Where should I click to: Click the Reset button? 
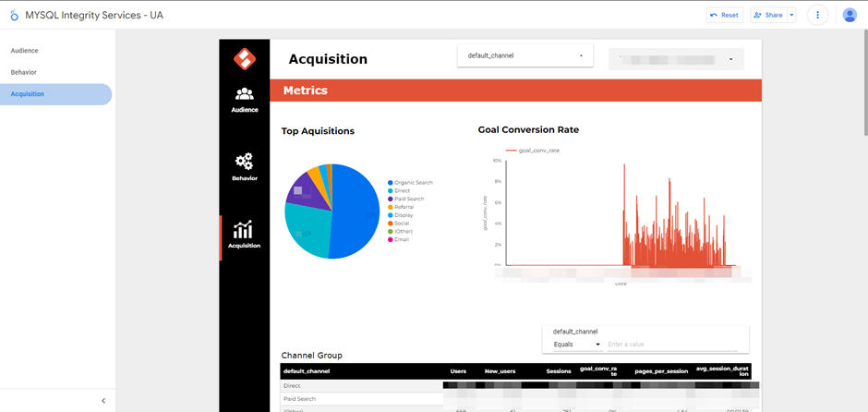coord(724,15)
